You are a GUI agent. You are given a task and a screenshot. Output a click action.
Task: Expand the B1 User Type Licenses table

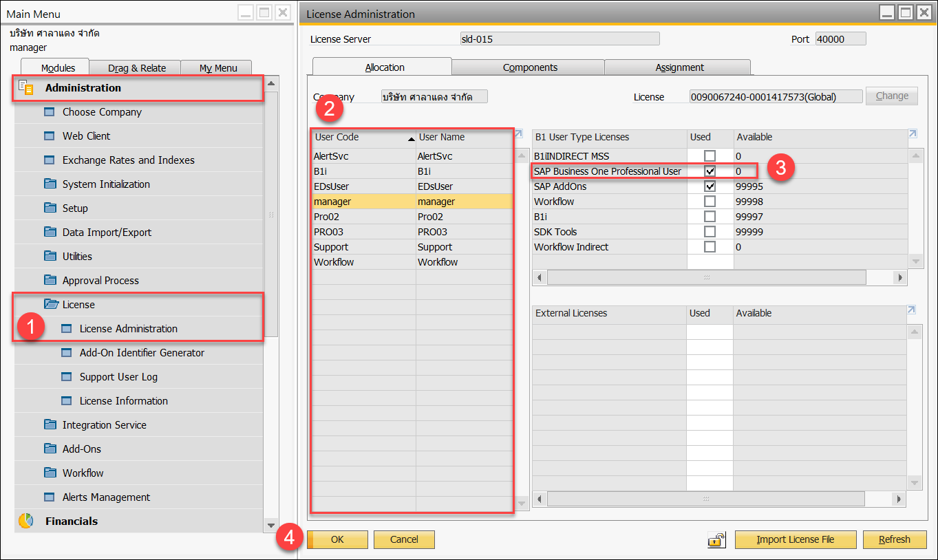[913, 134]
